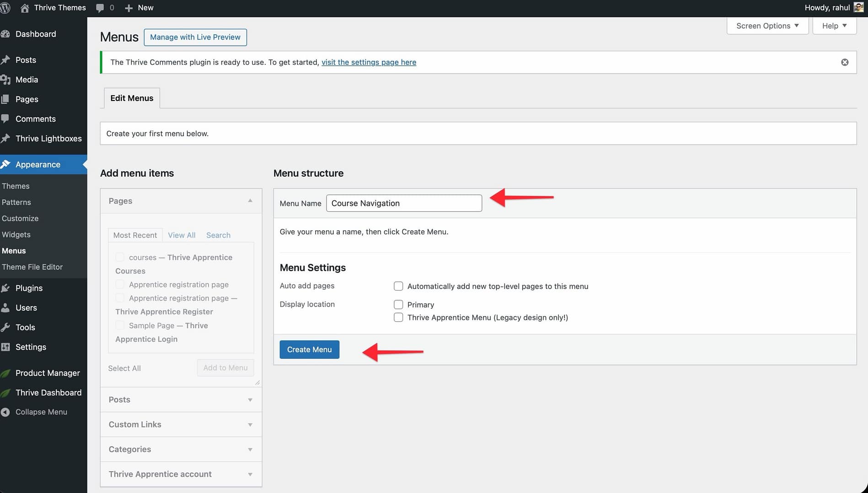Tick the Thrive Apprentice Menu legacy checkbox

398,317
